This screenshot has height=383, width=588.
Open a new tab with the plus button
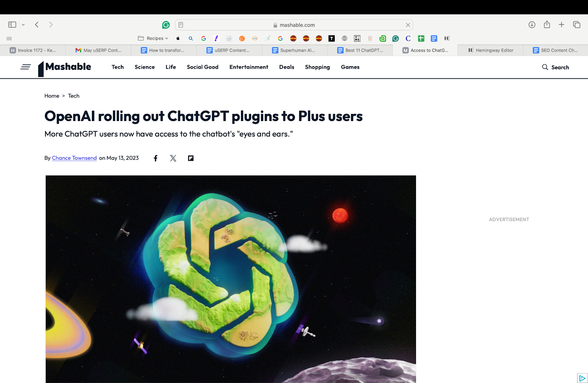[x=561, y=25]
